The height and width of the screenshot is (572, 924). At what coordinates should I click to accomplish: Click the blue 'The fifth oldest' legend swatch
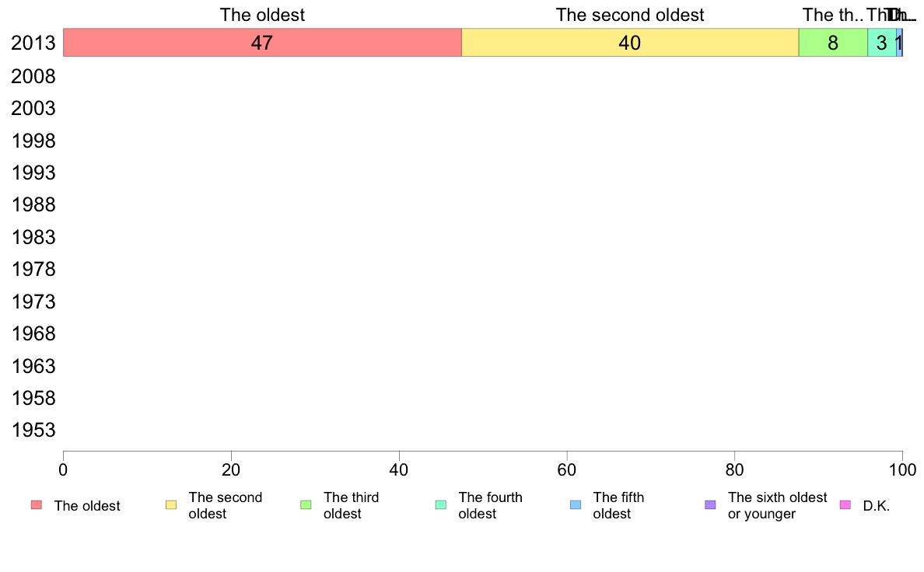pos(576,505)
